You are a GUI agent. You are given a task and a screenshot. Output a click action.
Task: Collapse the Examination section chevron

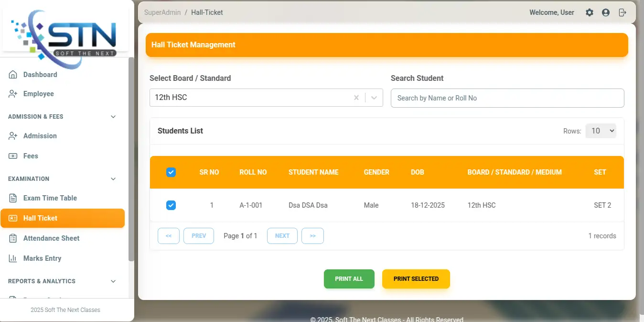pyautogui.click(x=113, y=179)
